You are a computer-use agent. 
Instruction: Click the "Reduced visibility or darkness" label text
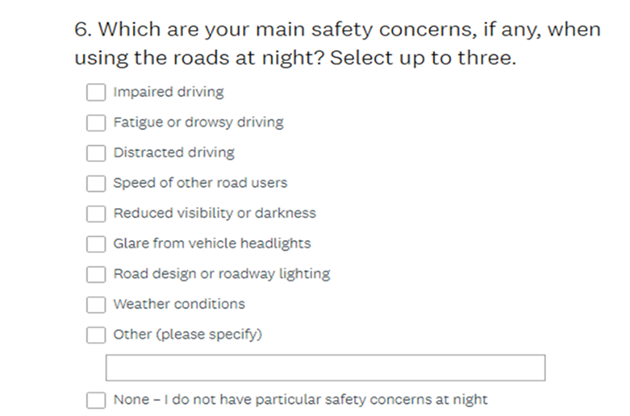point(214,213)
